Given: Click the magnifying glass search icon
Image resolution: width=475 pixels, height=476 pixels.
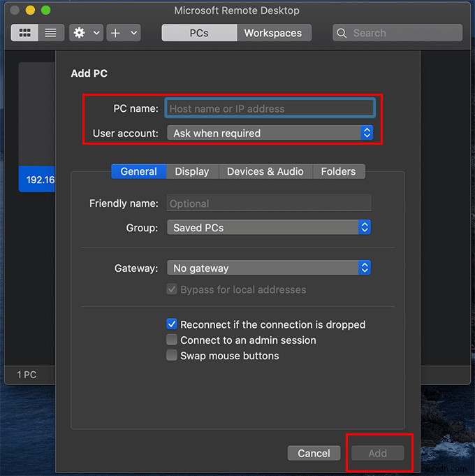Looking at the screenshot, I should (x=342, y=33).
